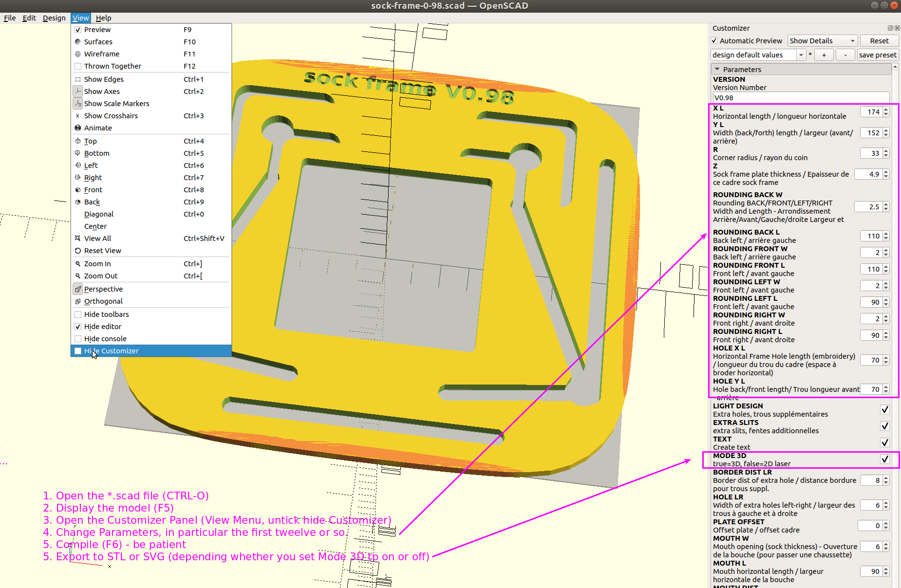
Task: Untick the Hide Customizer checkbox
Action: [78, 351]
